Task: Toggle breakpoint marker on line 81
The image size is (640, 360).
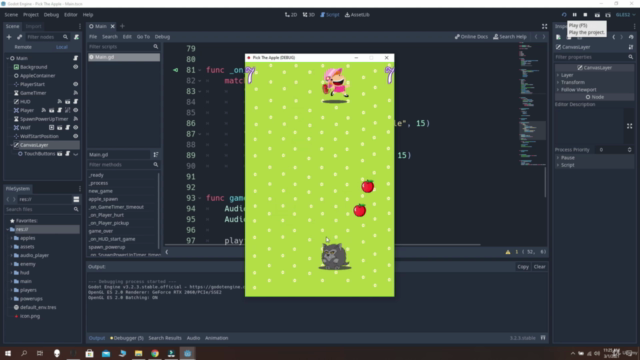Action: click(x=176, y=70)
